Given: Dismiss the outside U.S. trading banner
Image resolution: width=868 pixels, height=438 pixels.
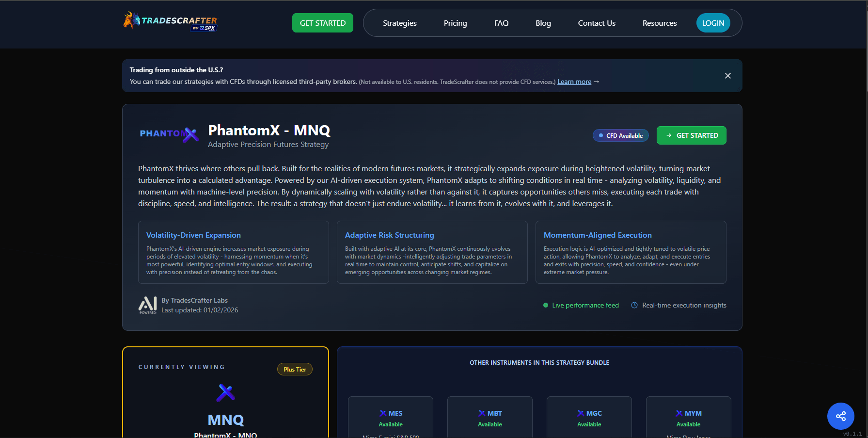Looking at the screenshot, I should 728,76.
